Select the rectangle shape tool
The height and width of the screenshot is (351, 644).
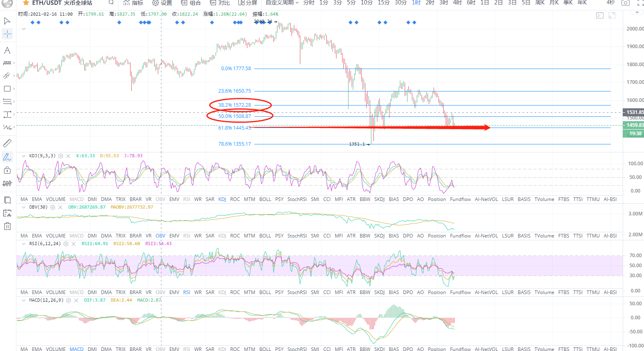click(7, 89)
